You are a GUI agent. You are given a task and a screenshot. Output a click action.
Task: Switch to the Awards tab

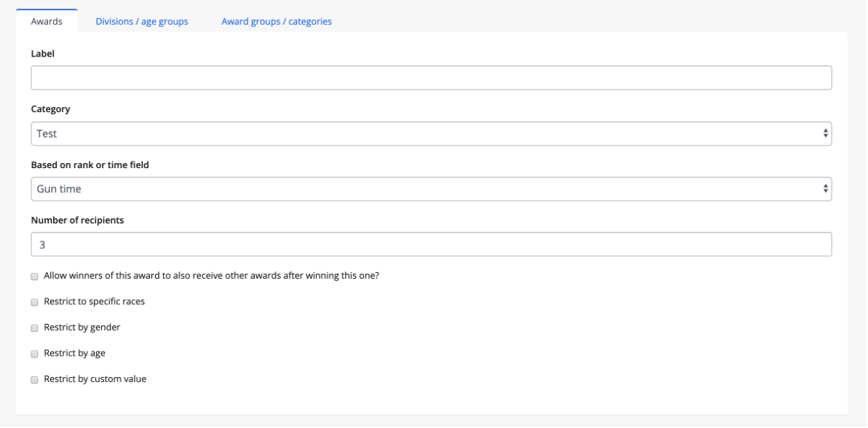46,21
